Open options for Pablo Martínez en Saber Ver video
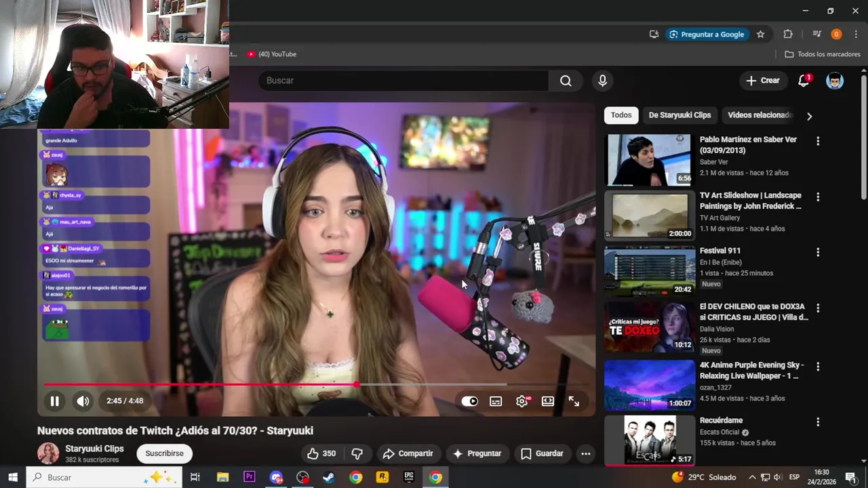This screenshot has height=488, width=868. click(818, 141)
